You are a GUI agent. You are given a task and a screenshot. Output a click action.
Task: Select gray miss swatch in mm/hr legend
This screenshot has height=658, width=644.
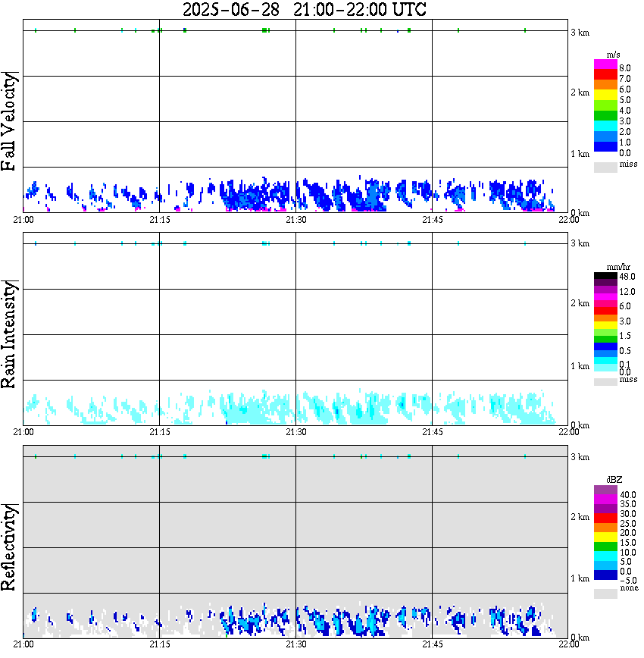pyautogui.click(x=605, y=381)
